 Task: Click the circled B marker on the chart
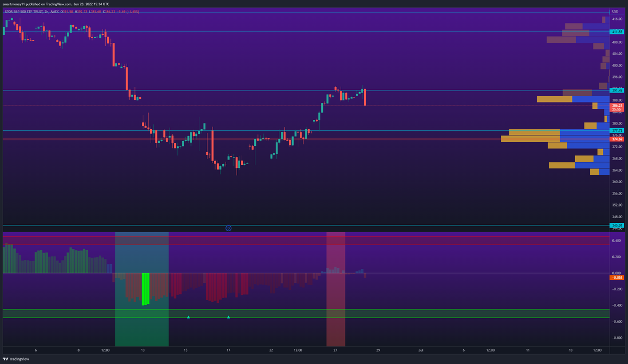[228, 228]
